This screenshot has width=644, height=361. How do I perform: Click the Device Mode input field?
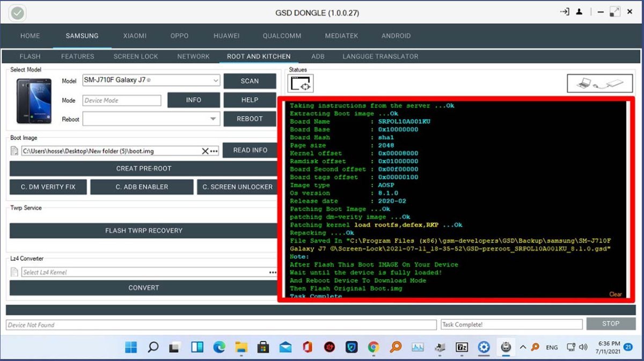click(122, 100)
